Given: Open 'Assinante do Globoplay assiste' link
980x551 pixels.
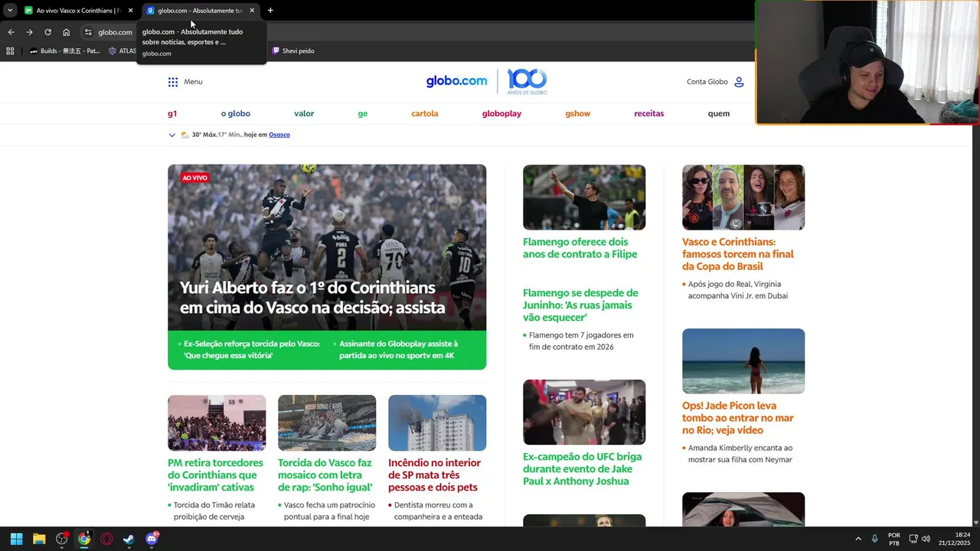Looking at the screenshot, I should (x=398, y=350).
